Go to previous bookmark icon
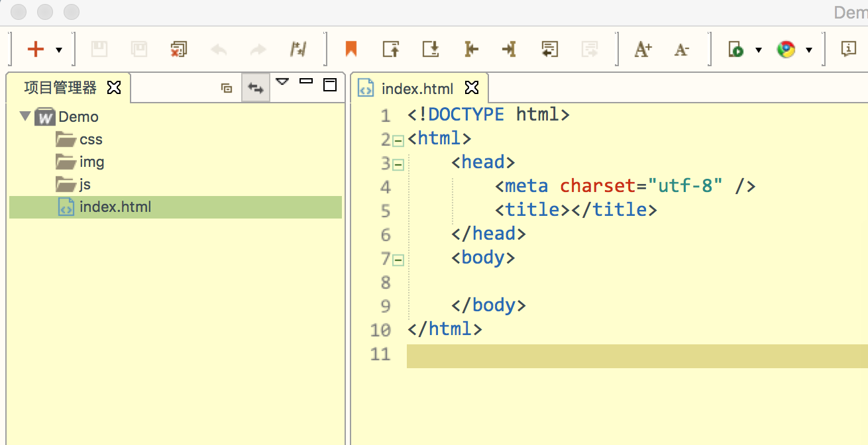The width and height of the screenshot is (868, 445). (391, 49)
